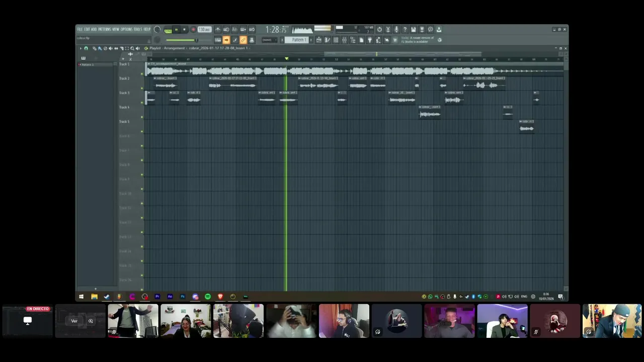This screenshot has height=362, width=644.
Task: Open the Channel rack view icon
Action: click(x=336, y=40)
